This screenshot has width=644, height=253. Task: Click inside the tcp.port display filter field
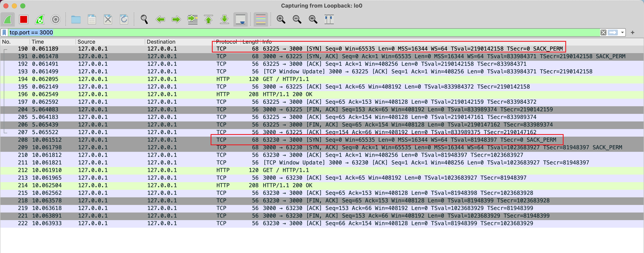[x=300, y=32]
